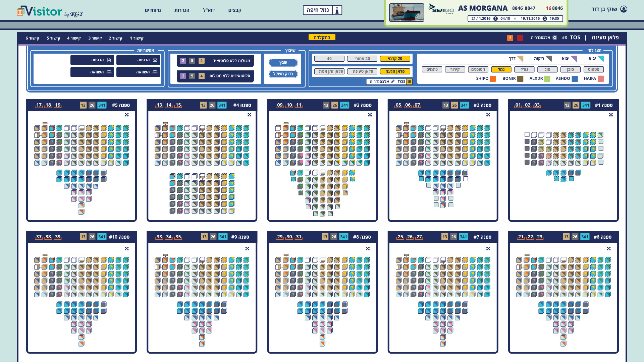The height and width of the screenshot is (362, 644).
Task: Open the קבצים menu
Action: pyautogui.click(x=234, y=10)
